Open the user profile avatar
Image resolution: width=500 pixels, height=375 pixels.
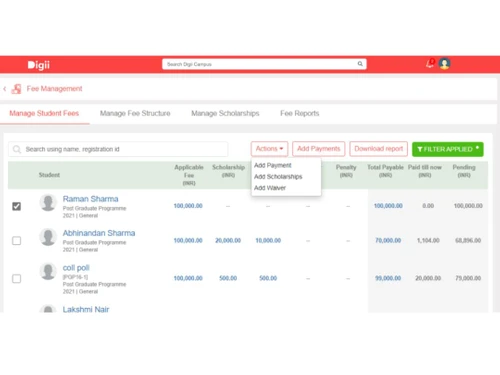click(x=444, y=63)
